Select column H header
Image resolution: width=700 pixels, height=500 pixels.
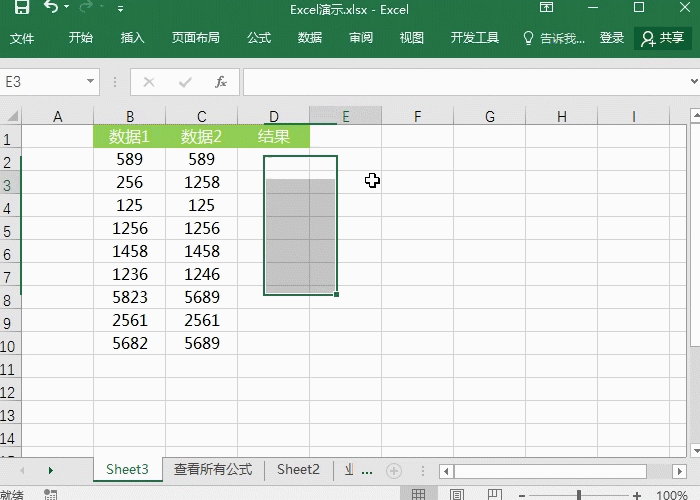562,116
